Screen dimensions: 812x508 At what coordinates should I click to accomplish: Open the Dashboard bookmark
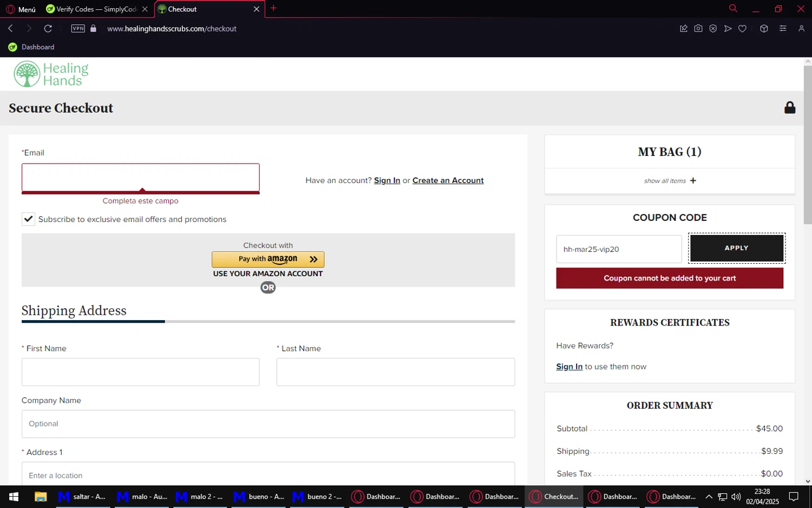[x=31, y=47]
